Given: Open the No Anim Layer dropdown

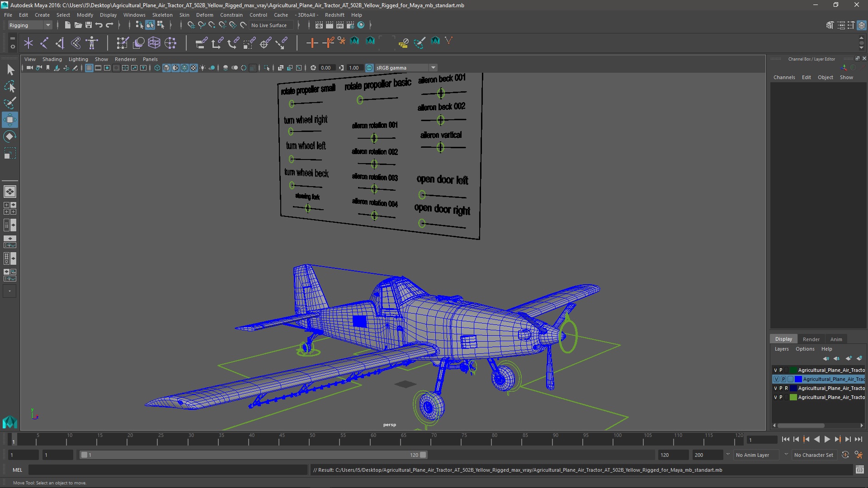Looking at the screenshot, I should [x=756, y=455].
